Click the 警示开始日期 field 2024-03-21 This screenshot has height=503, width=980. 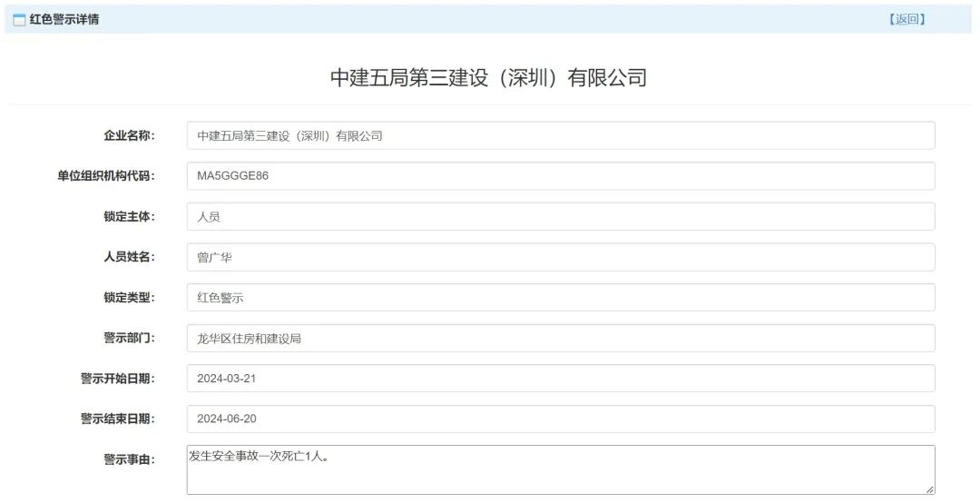coord(561,379)
